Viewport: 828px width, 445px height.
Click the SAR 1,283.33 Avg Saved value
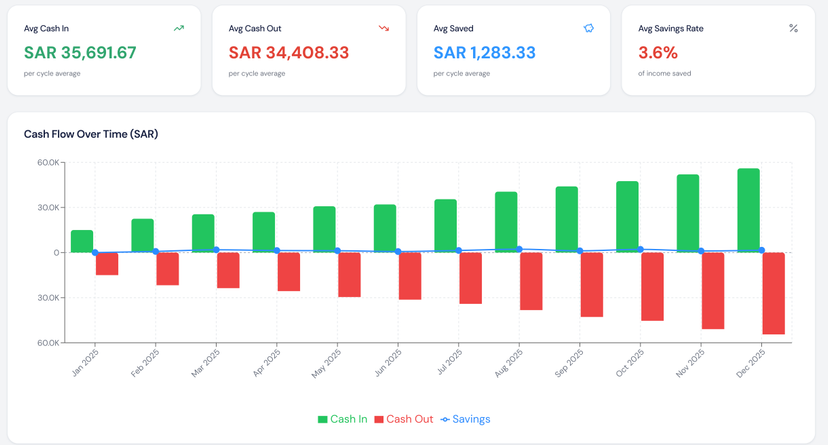pos(484,52)
